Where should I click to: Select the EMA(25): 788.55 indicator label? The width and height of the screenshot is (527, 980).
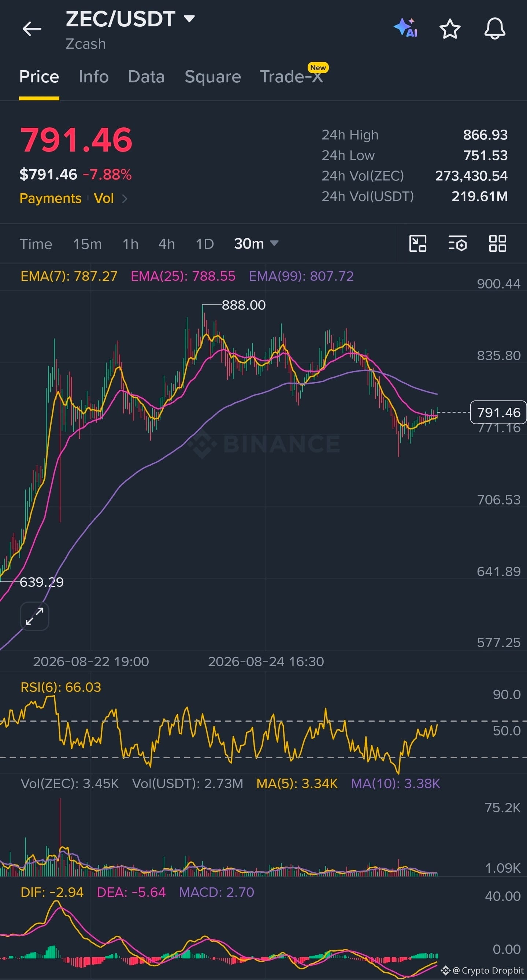183,276
